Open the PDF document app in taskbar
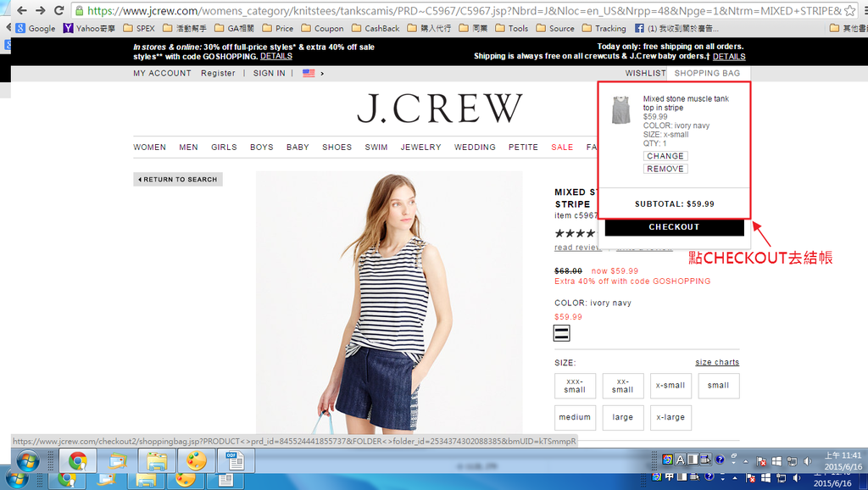Image resolution: width=868 pixels, height=490 pixels. (236, 460)
